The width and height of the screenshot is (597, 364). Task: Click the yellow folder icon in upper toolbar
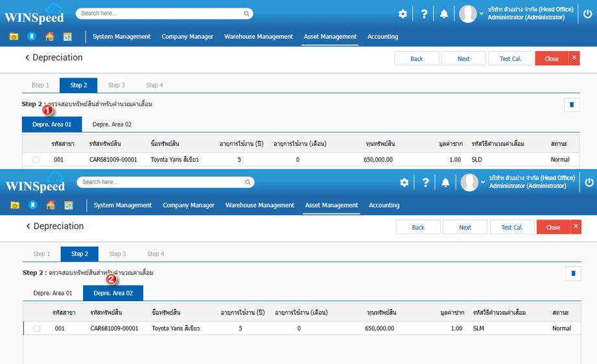coord(14,37)
